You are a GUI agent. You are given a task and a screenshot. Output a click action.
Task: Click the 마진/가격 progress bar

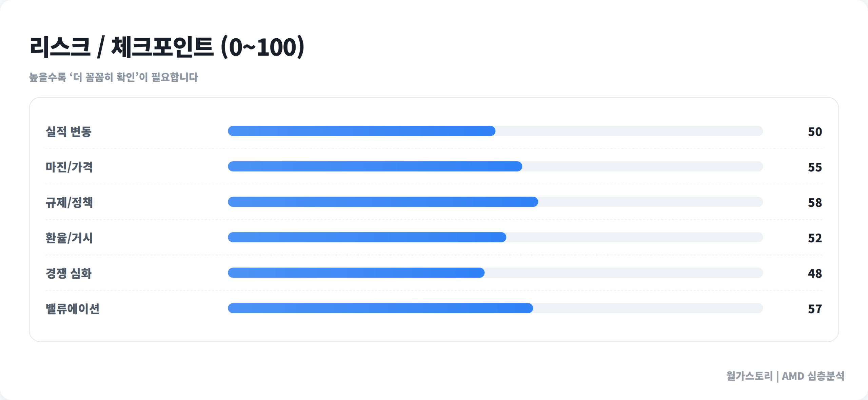click(x=495, y=166)
